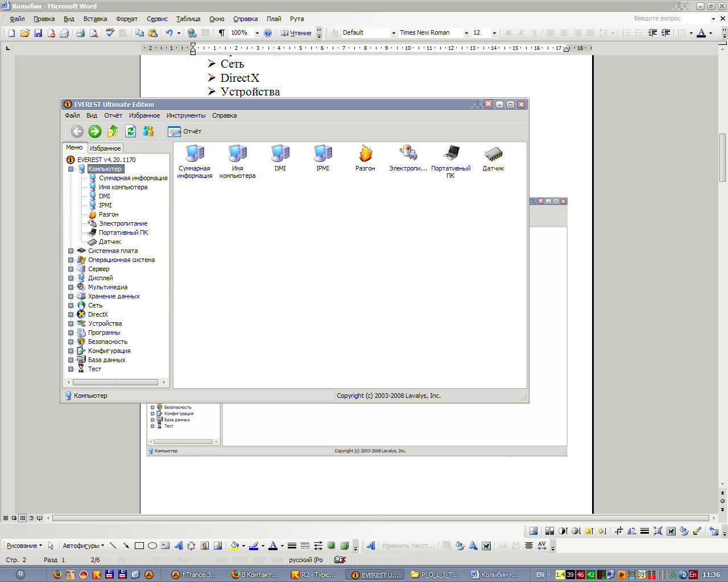Click the Отчёт toolbar button
Image resolution: width=728 pixels, height=582 pixels.
click(x=185, y=131)
